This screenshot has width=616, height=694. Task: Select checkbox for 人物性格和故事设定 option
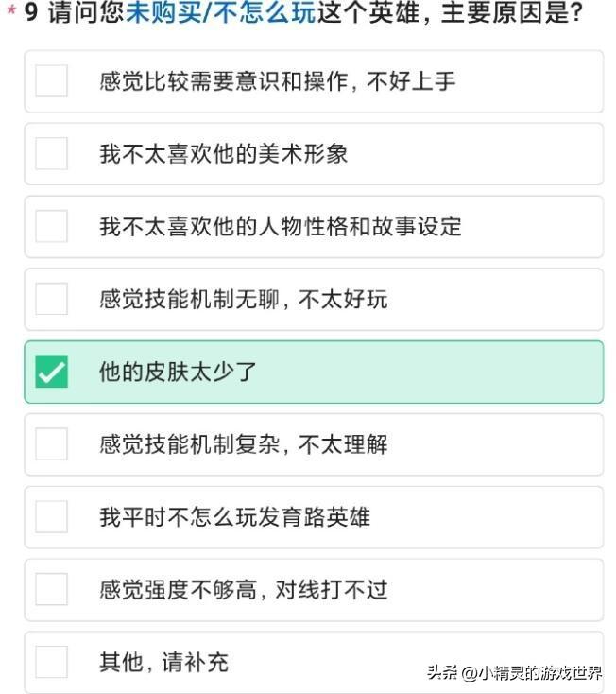point(51,226)
